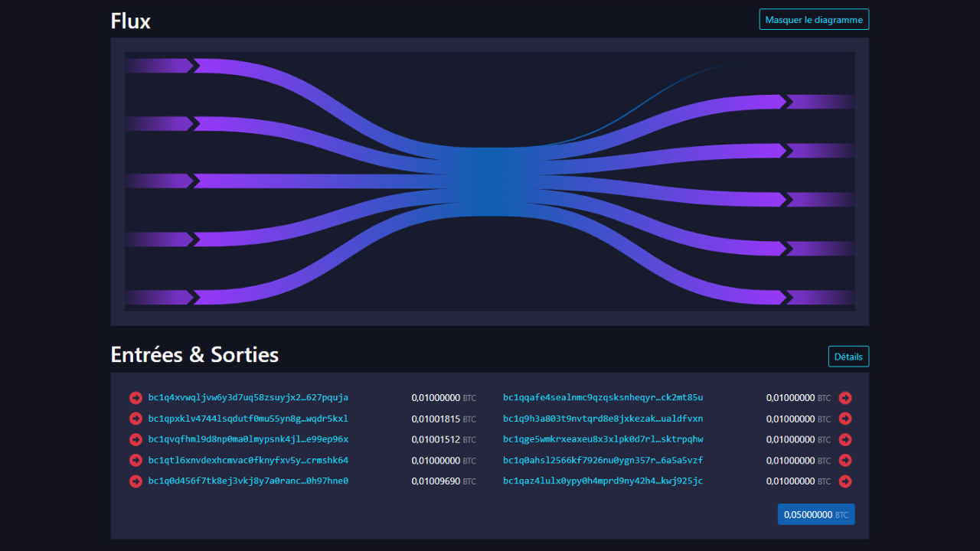
Task: Click red arrow icon beside input bc1q4xvwqljvw6y3d7uq58zsuyjx2…627pquja
Action: tap(136, 398)
